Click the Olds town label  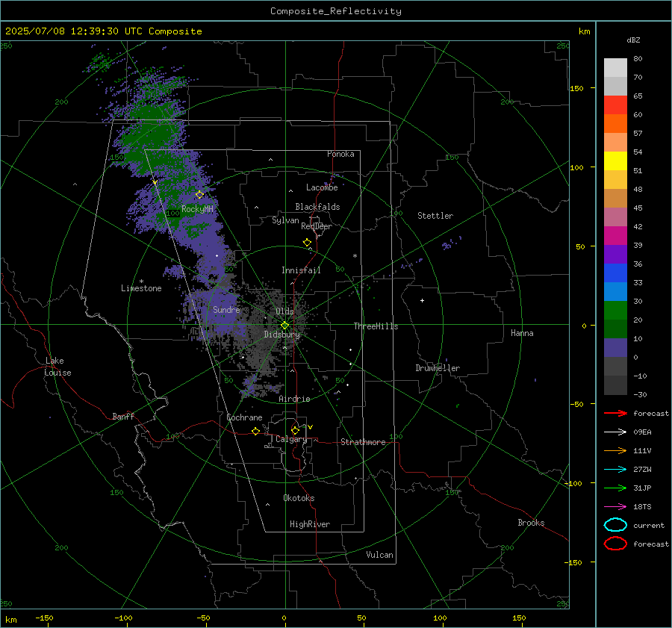(x=284, y=311)
